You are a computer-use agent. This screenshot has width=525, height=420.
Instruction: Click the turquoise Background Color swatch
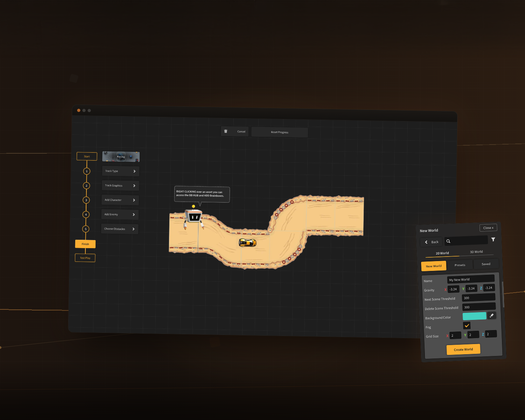click(x=475, y=316)
